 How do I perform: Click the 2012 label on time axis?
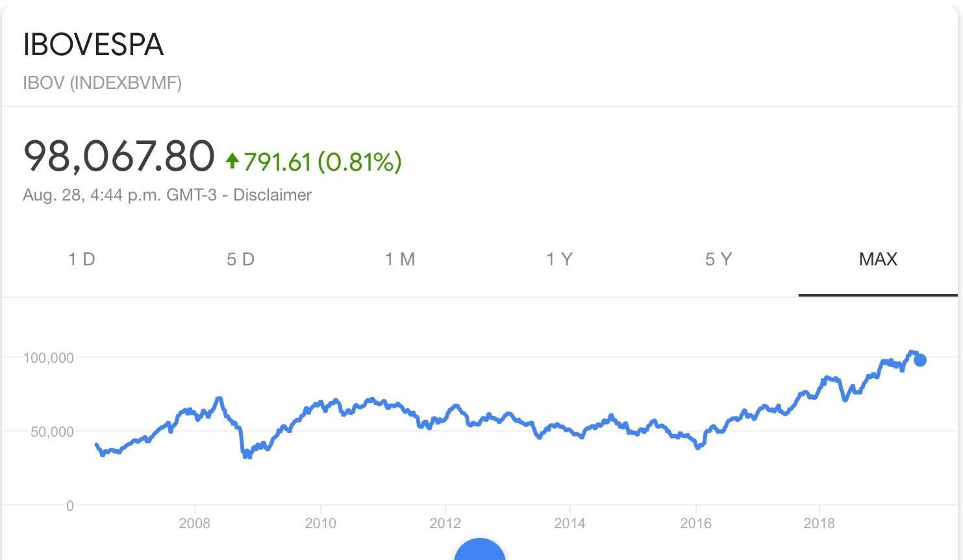445,524
